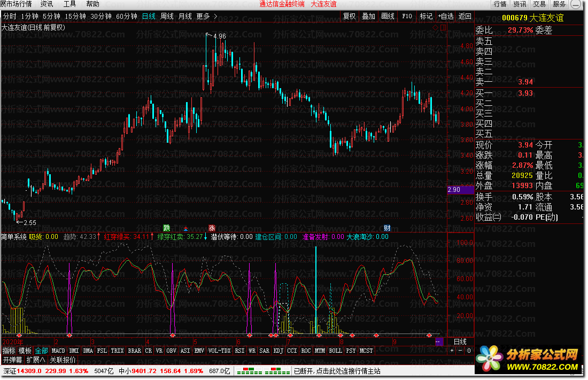The height and width of the screenshot is (380, 588).
Task: Click the blue 财 marker icon
Action: click(x=387, y=228)
